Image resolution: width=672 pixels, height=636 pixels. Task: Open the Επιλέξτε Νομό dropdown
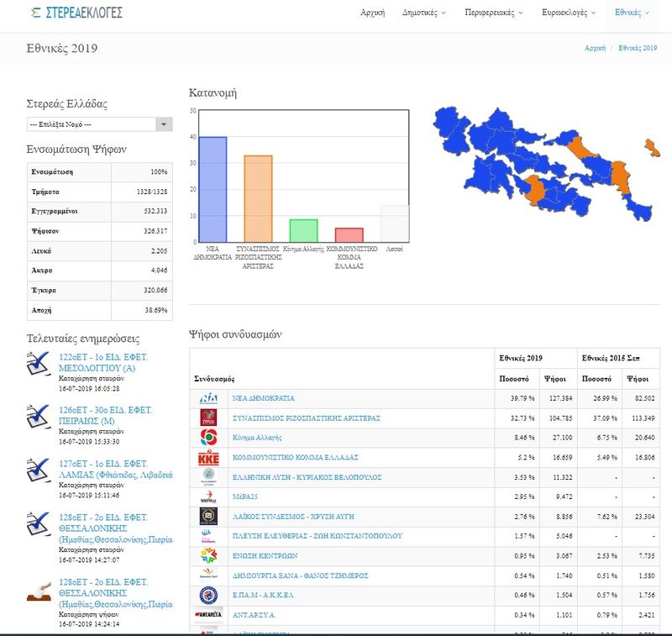coord(99,124)
